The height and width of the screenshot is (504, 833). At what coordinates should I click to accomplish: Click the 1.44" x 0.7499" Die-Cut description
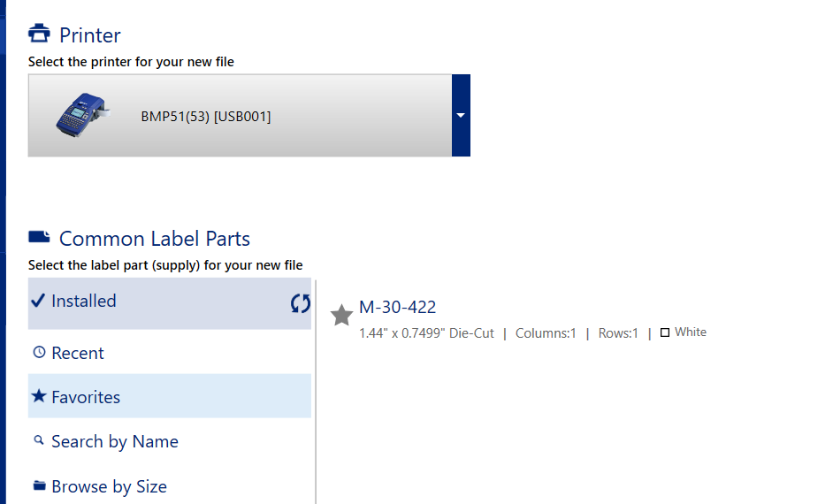tap(426, 333)
